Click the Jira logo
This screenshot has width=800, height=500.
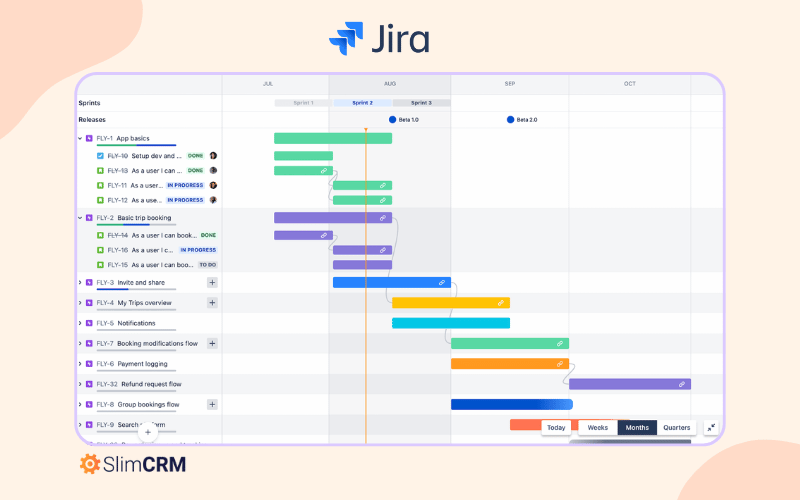tap(380, 38)
